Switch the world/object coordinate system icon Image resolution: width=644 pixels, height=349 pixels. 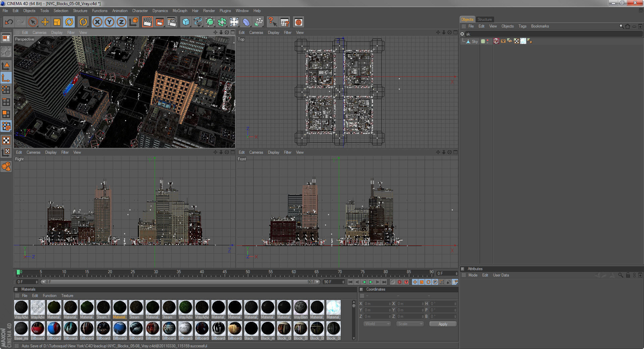(133, 22)
